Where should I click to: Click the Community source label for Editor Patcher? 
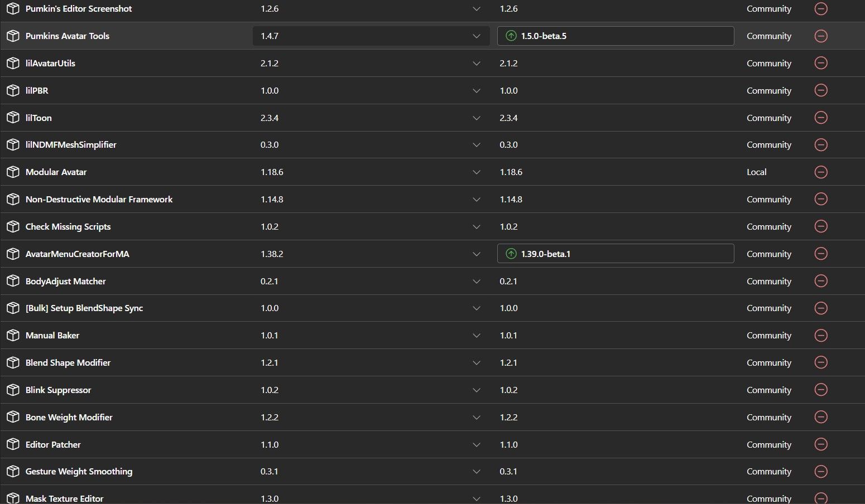coord(769,445)
